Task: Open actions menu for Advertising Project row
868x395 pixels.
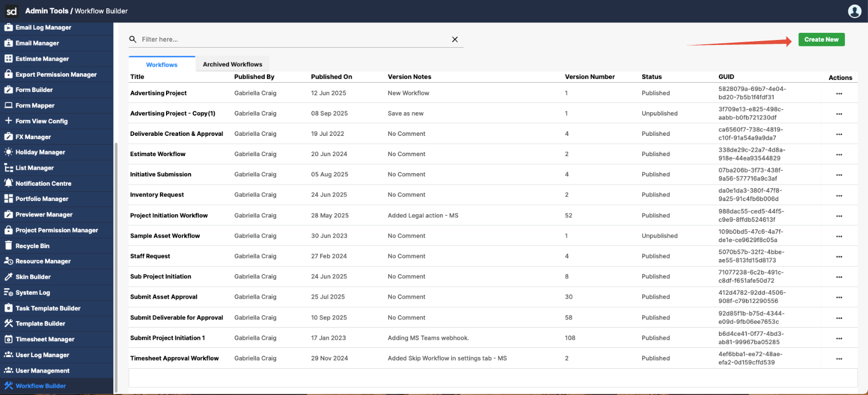Action: click(839, 94)
